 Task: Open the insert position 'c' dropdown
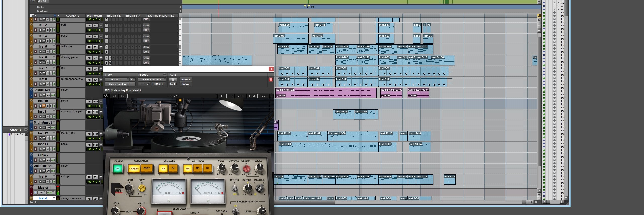(133, 80)
